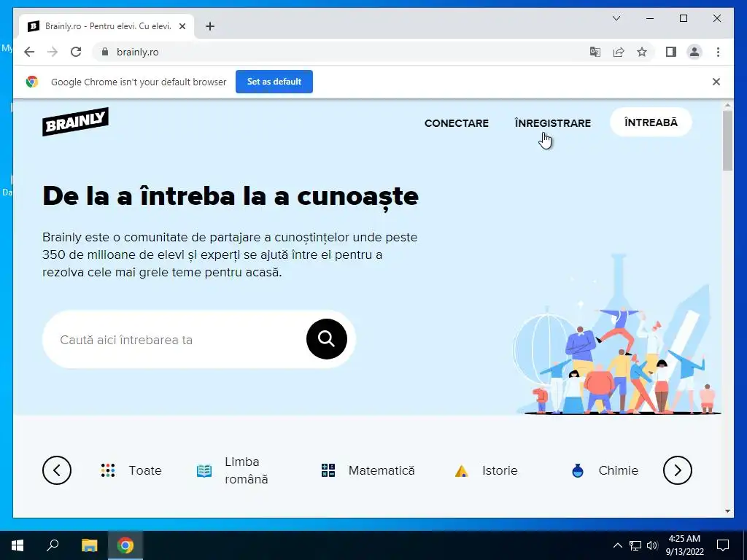This screenshot has width=747, height=560.
Task: Click the padlock site info icon
Action: pyautogui.click(x=105, y=52)
